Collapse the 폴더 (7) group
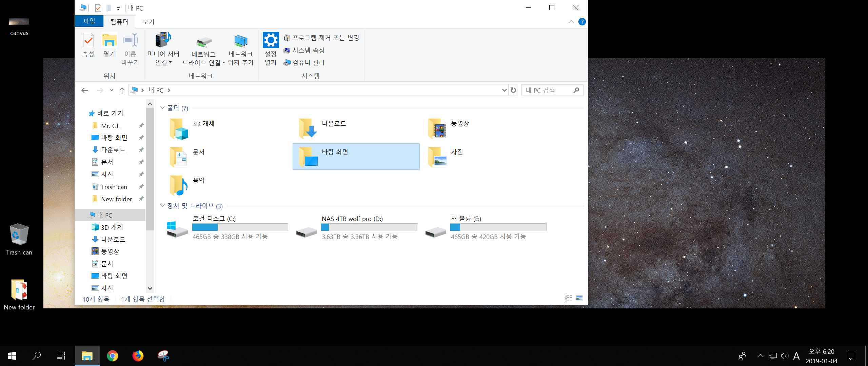The image size is (868, 366). pos(162,108)
